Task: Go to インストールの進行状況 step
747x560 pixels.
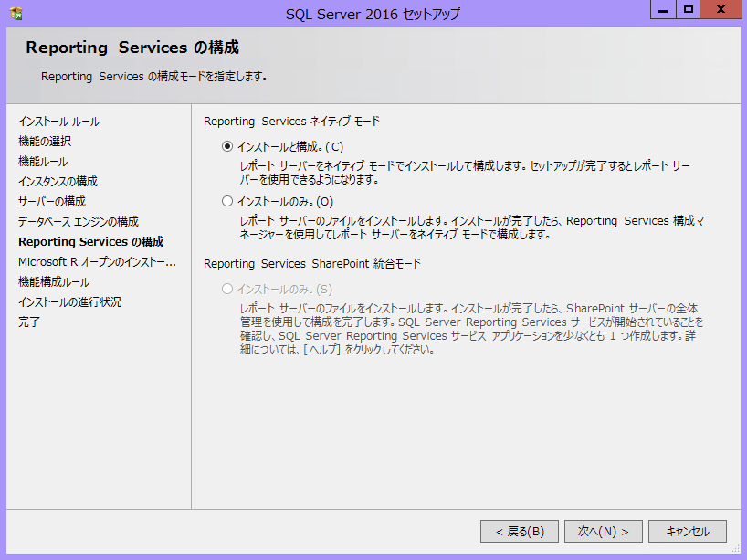Action: (x=69, y=302)
